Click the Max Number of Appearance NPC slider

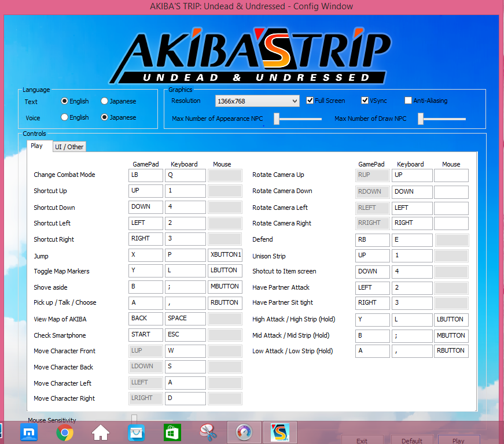[x=298, y=119]
